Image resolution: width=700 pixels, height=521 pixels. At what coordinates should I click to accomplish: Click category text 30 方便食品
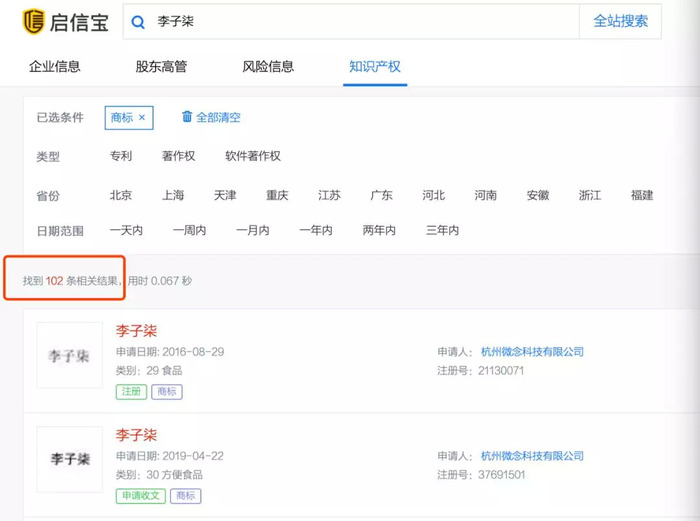click(x=175, y=475)
